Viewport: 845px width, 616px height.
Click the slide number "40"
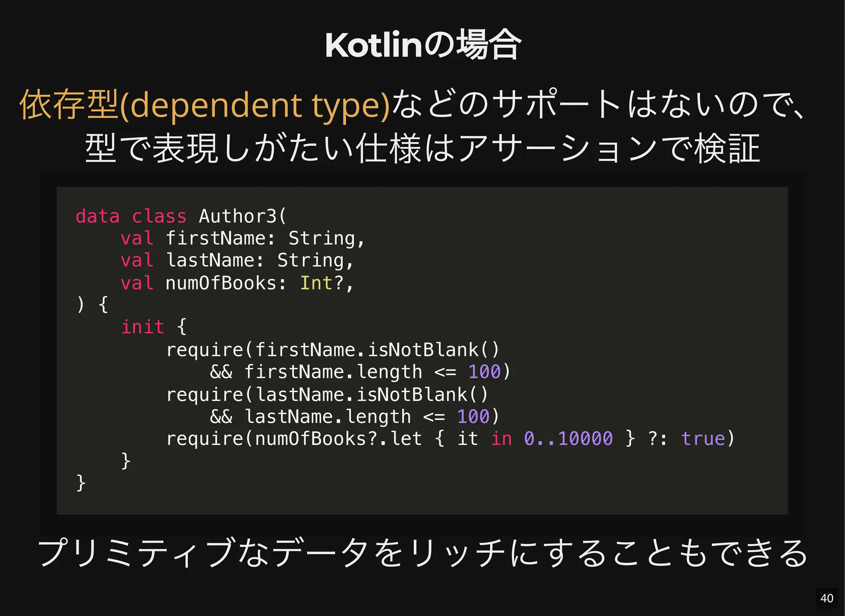tap(827, 598)
